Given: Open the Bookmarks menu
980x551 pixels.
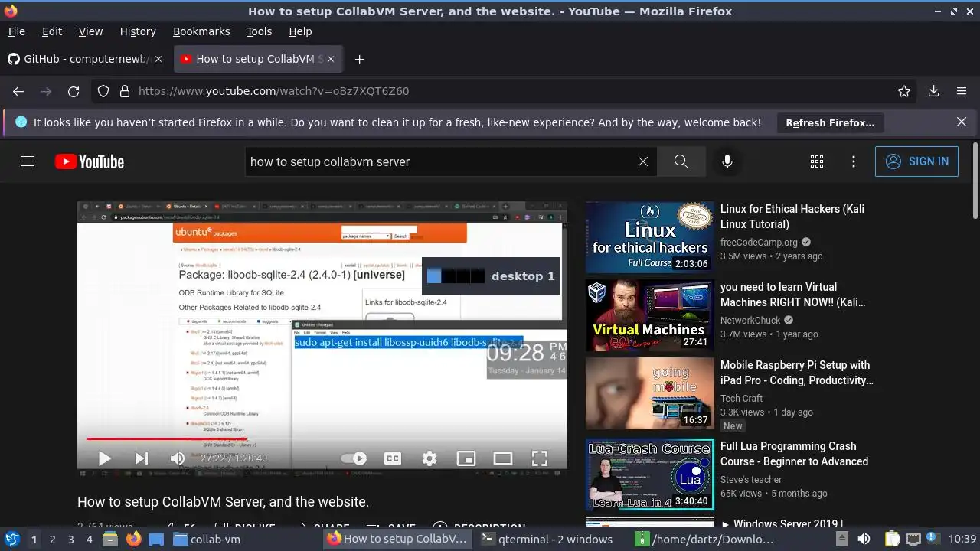Looking at the screenshot, I should pyautogui.click(x=201, y=31).
